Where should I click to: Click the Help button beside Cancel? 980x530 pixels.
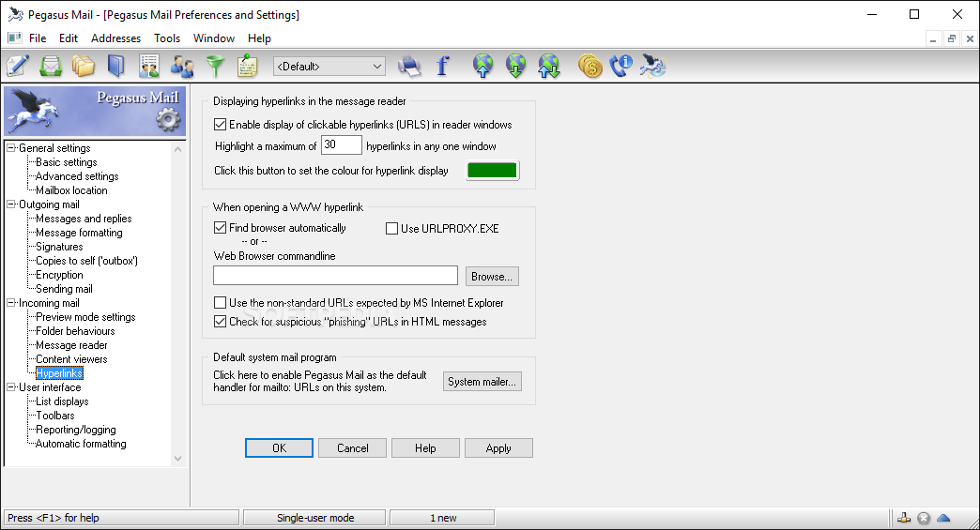click(x=425, y=448)
